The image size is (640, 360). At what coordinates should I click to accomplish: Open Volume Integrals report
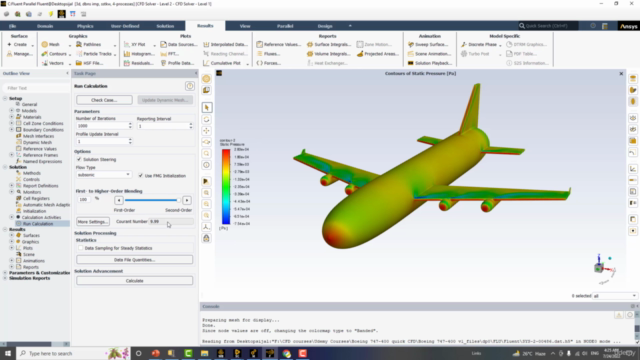(x=329, y=54)
